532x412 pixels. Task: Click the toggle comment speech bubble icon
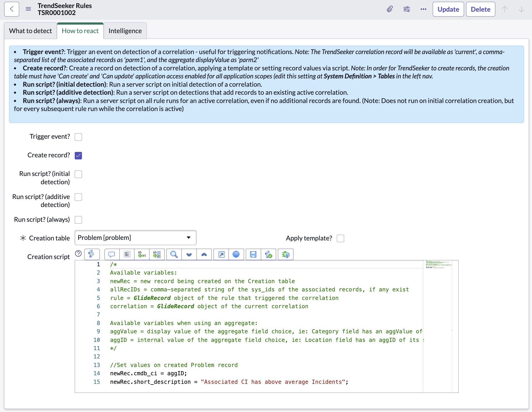(112, 254)
